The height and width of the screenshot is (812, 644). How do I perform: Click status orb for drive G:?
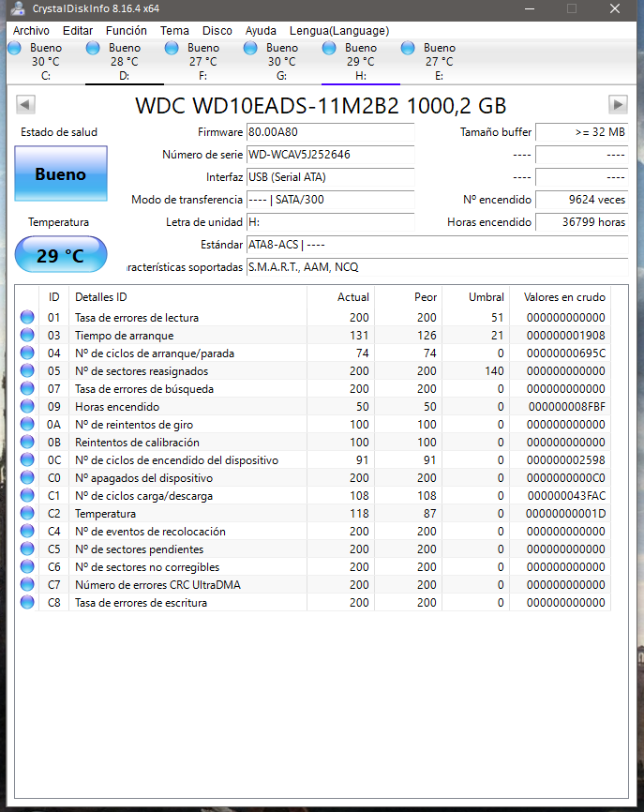point(250,48)
